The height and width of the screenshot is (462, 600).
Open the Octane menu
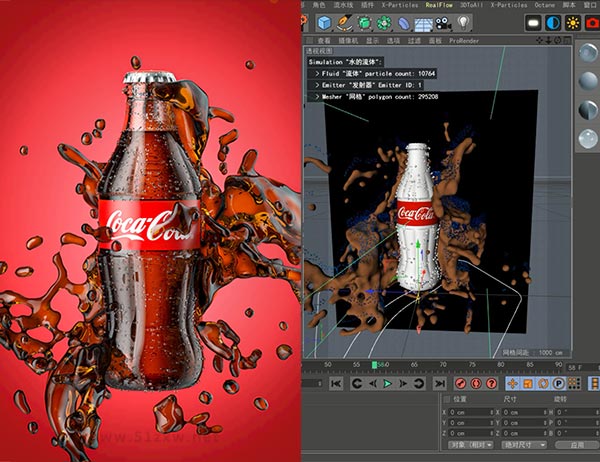click(x=545, y=5)
